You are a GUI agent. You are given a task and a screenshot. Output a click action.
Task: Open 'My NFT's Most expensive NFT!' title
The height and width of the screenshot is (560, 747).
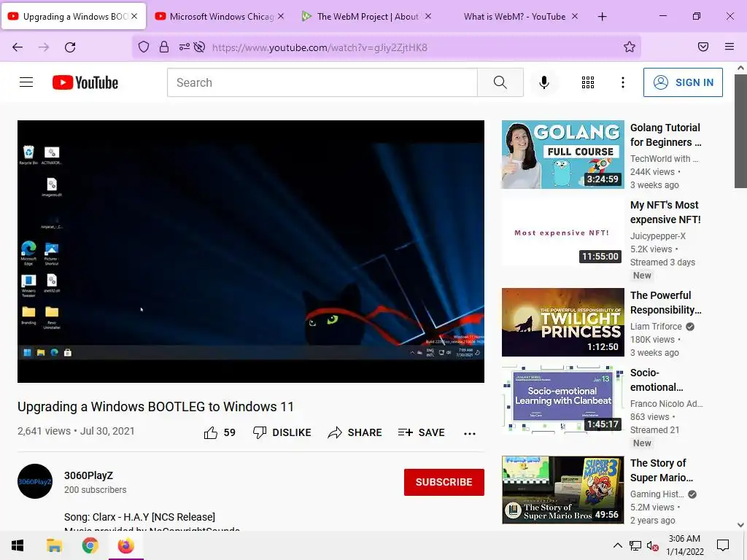665,212
